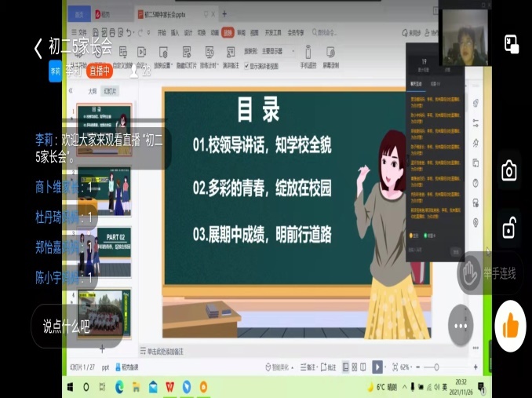Viewport: 532px width, 398px height.
Task: Select the 会员专享 ribbon tab
Action: [296, 32]
